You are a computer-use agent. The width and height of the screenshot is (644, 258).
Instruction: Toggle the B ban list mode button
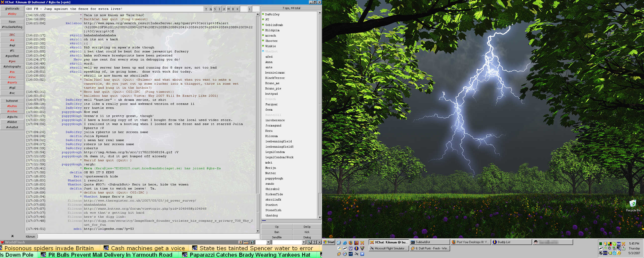pyautogui.click(x=233, y=9)
